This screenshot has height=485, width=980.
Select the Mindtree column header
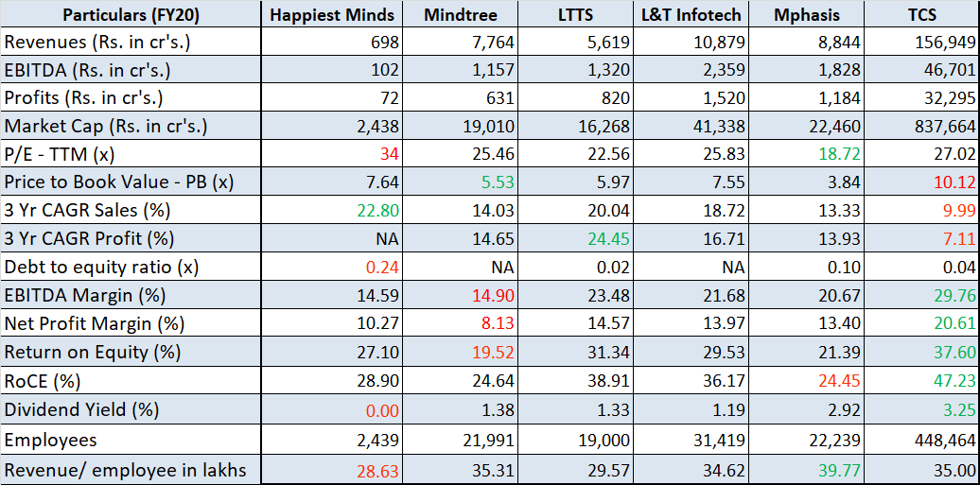click(x=463, y=14)
